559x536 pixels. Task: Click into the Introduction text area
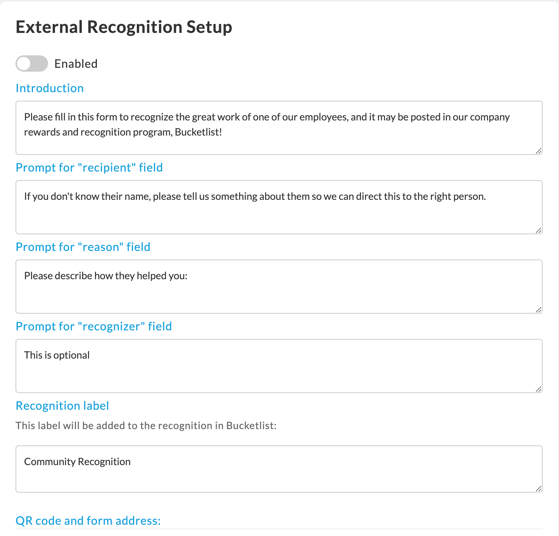(279, 128)
